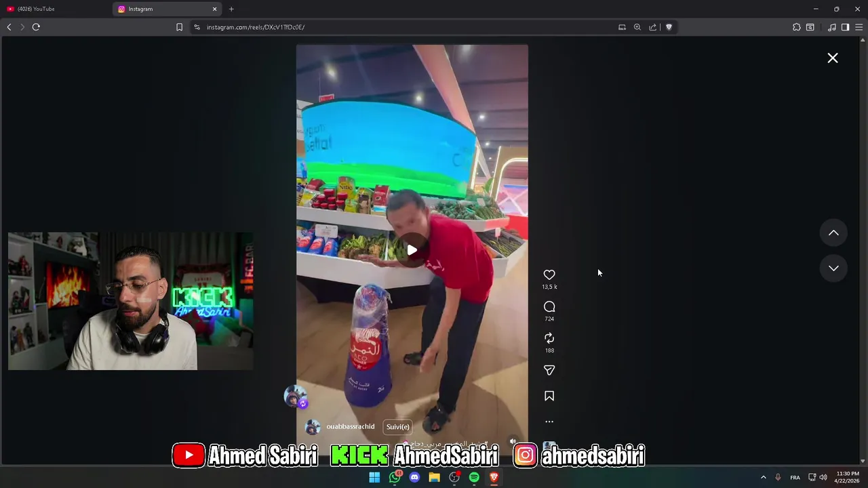
Task: View site information icon beside URL
Action: point(197,27)
